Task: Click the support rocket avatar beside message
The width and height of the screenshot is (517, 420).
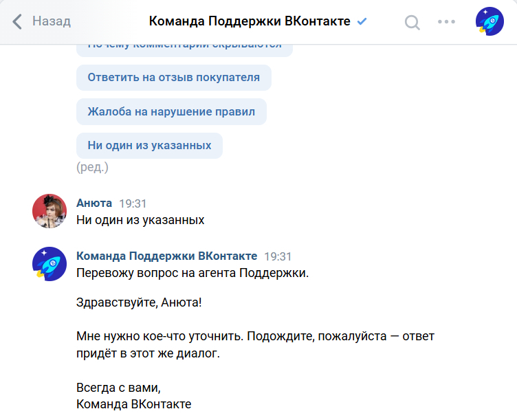Action: click(x=49, y=263)
